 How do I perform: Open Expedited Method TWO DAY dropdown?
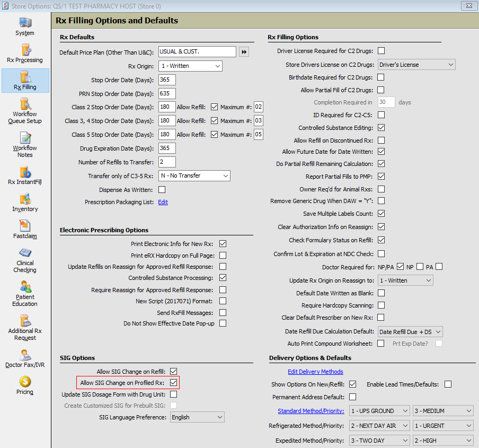click(x=379, y=441)
